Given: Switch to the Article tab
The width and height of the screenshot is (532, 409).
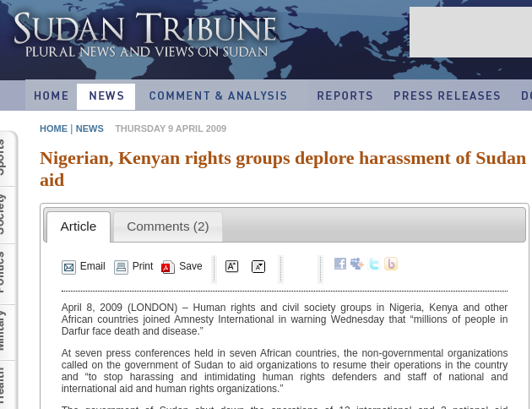Looking at the screenshot, I should click(79, 226).
